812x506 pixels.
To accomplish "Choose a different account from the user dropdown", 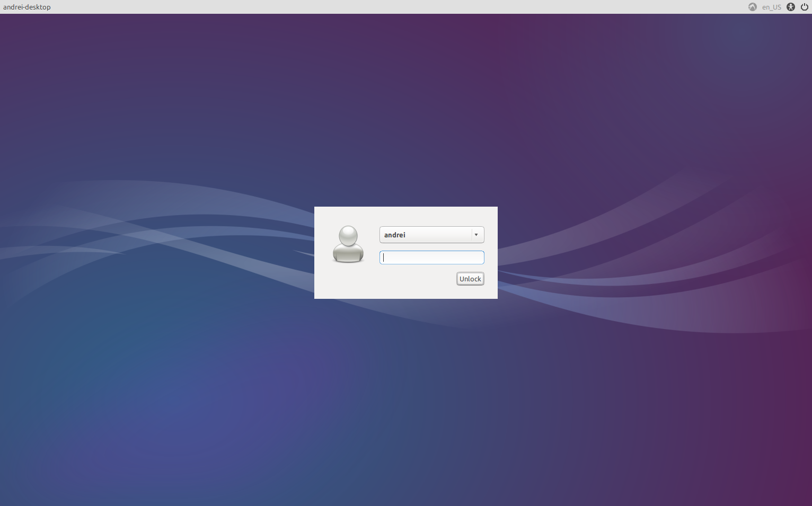I will click(x=476, y=235).
